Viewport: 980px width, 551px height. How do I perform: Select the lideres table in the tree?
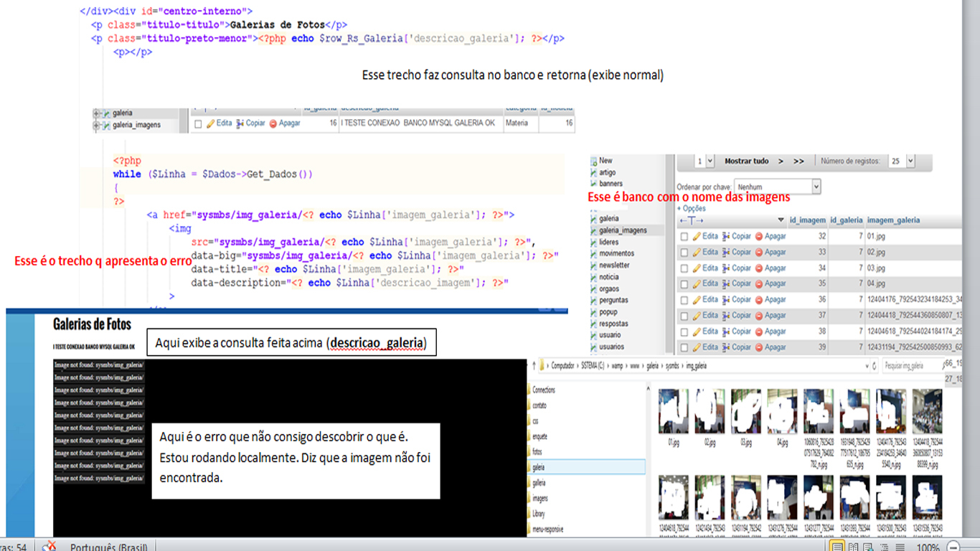click(x=609, y=242)
